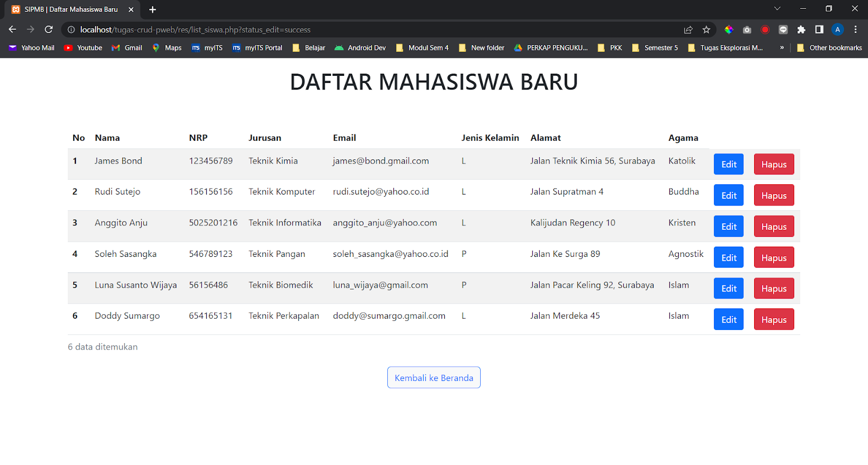Delete Doddy Sumargo with Hapus

click(x=774, y=320)
